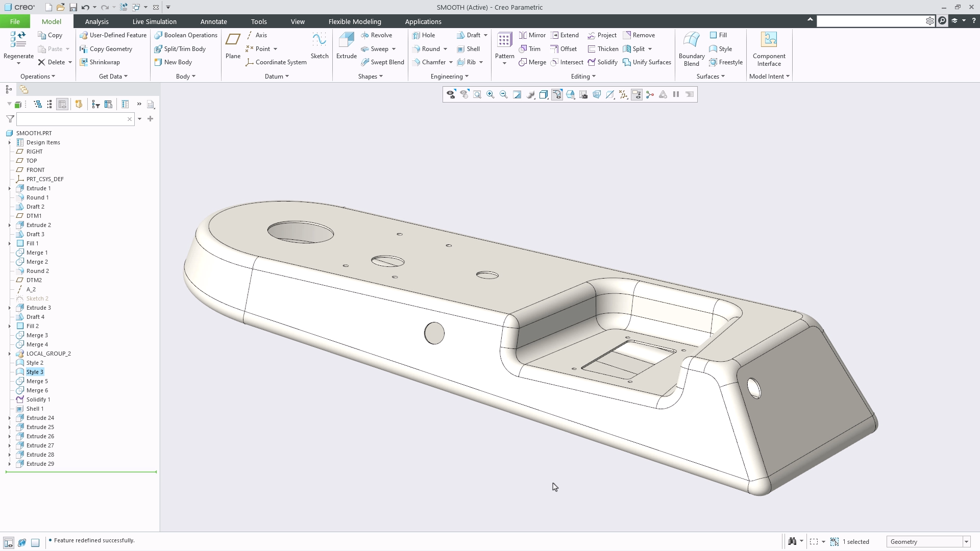This screenshot has height=551, width=980.
Task: Pick the Solidify tool in Editing
Action: pyautogui.click(x=602, y=62)
